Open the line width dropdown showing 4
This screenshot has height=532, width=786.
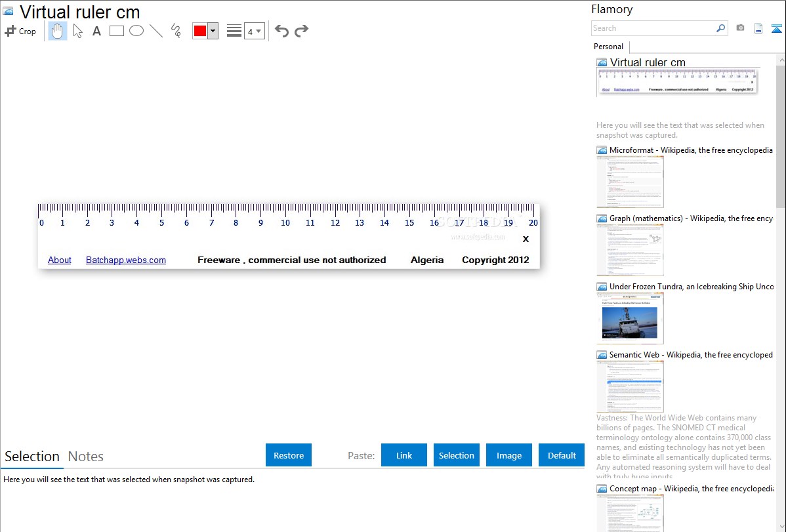coord(255,31)
